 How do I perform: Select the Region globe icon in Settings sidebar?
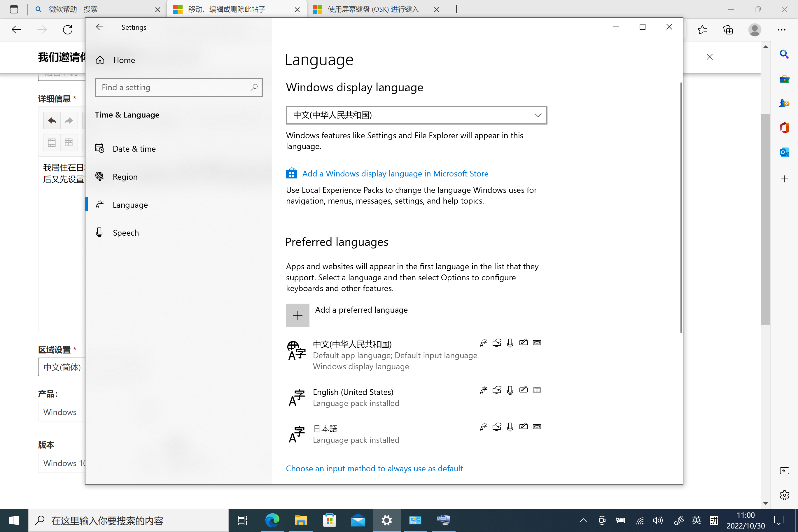coord(99,176)
